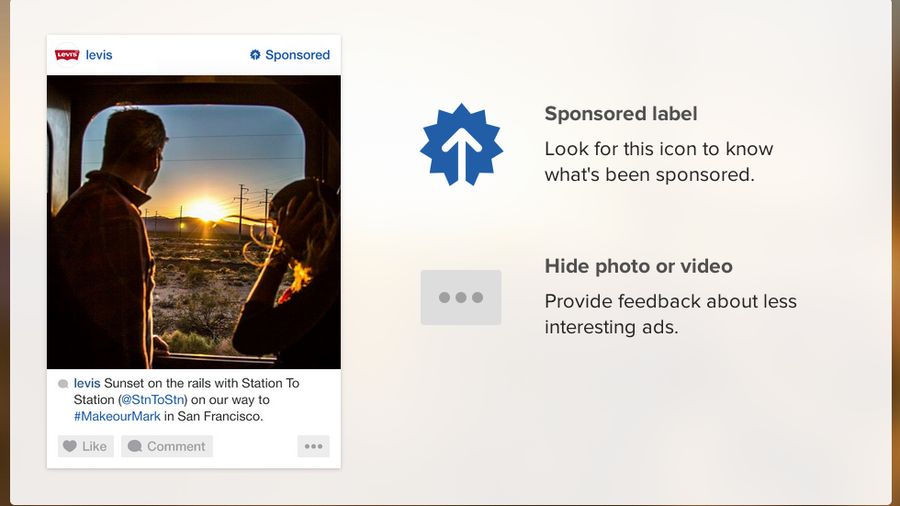Click speech bubble icon in Comment button
This screenshot has height=506, width=900.
(x=135, y=446)
